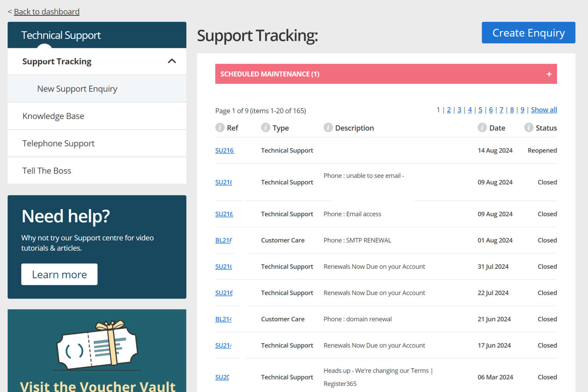Screen dimensions: 588x392
Task: Click the Technical Support sidebar header
Action: [x=97, y=35]
